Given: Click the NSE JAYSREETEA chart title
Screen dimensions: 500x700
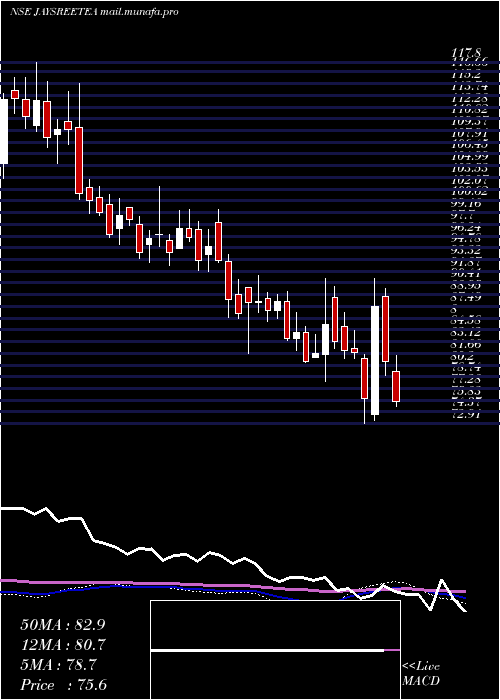Looking at the screenshot, I should [94, 12].
